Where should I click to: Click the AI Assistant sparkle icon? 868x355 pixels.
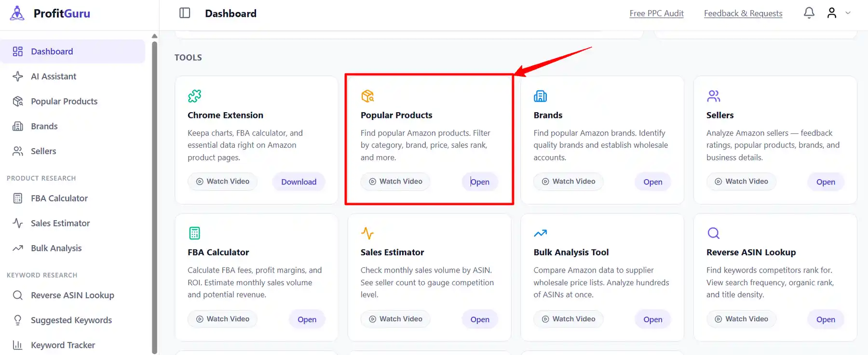point(18,77)
